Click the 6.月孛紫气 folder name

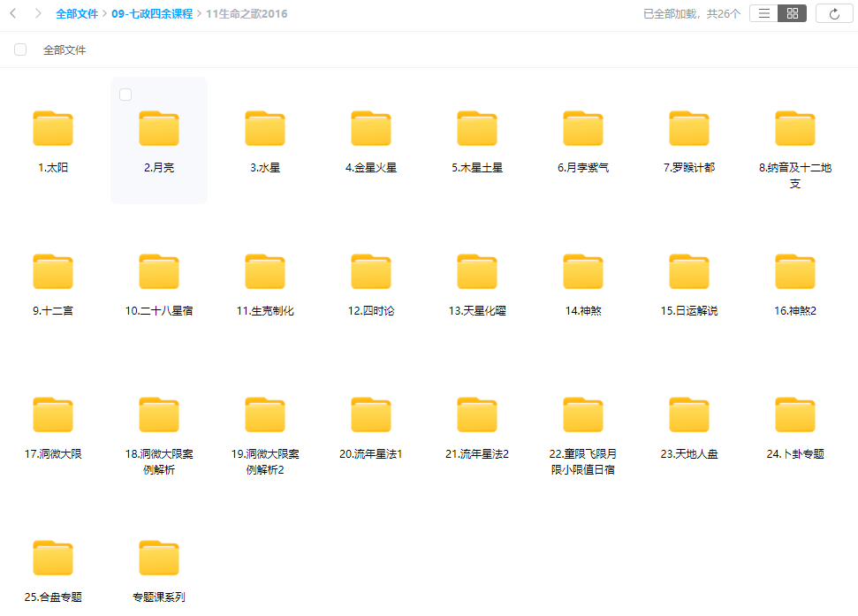583,167
